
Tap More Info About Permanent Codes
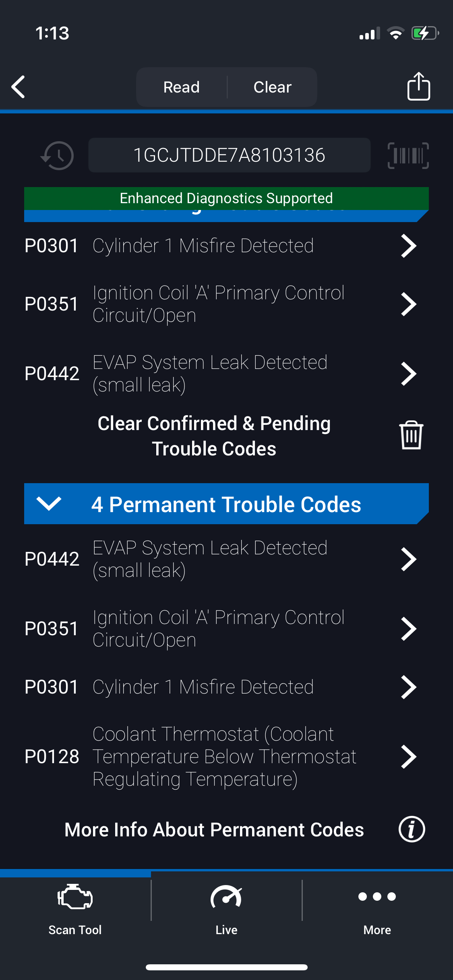214,830
